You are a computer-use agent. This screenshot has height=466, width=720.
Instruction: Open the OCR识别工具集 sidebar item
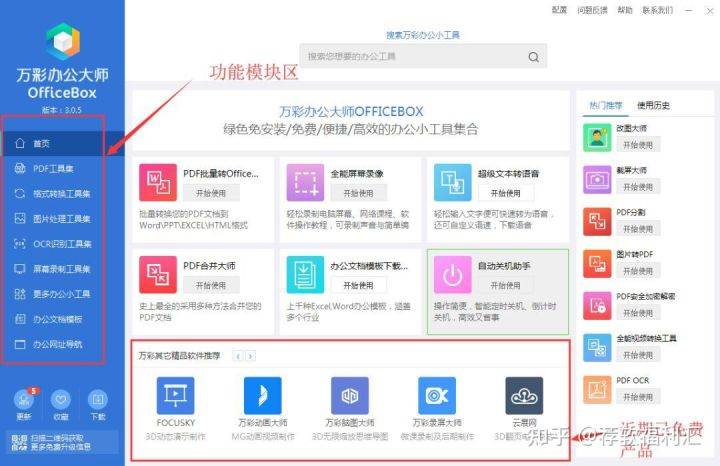[x=62, y=244]
